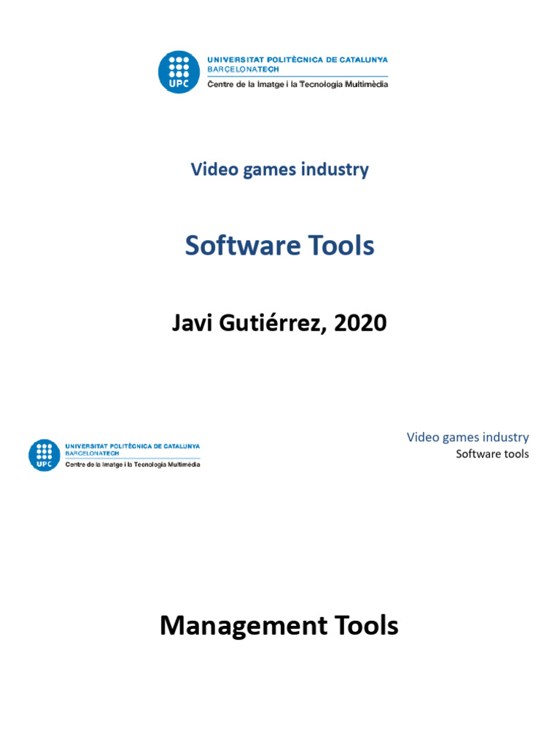Click 'Video games industry' header on the second slide

pos(467,438)
